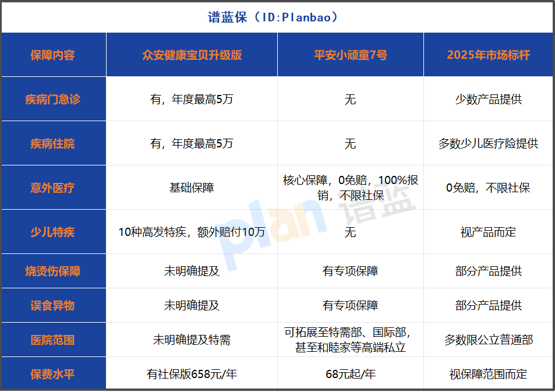Click the 医院范围 row label

(55, 340)
